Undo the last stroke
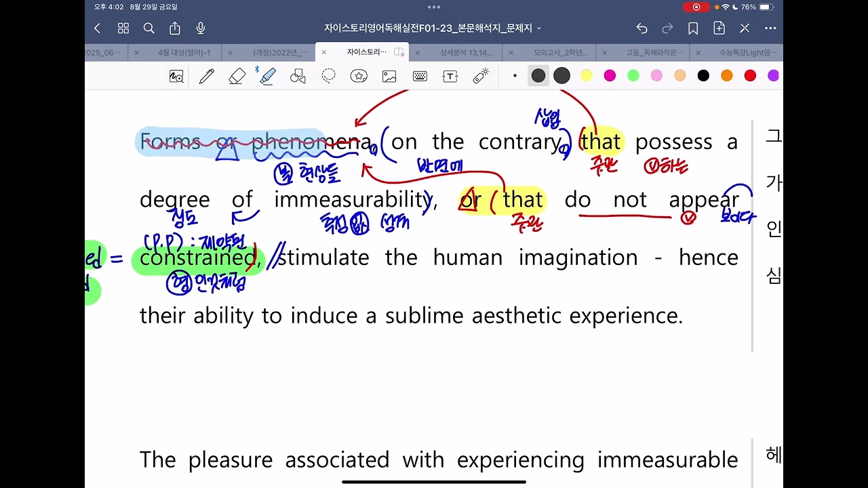 tap(642, 28)
